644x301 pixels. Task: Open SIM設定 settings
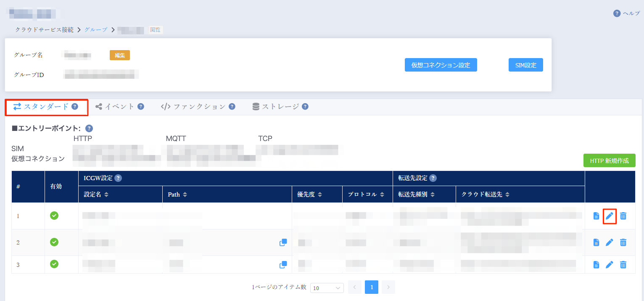(525, 64)
